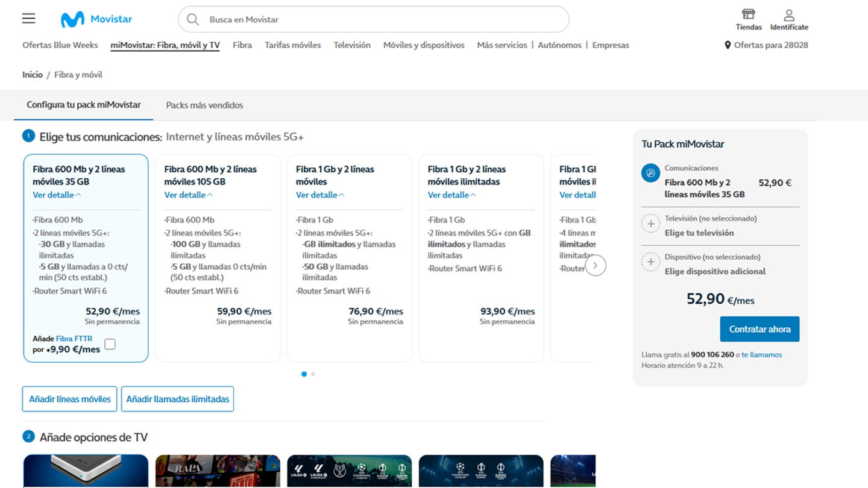Switch to Configura tu pack miMovistar tab
868x488 pixels.
point(84,105)
